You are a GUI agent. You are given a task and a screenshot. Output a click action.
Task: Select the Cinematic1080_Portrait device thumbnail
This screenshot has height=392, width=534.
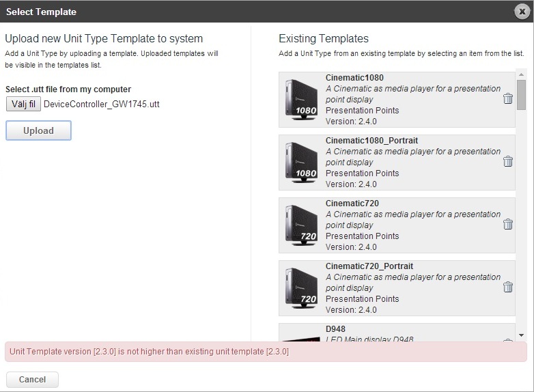pos(300,162)
